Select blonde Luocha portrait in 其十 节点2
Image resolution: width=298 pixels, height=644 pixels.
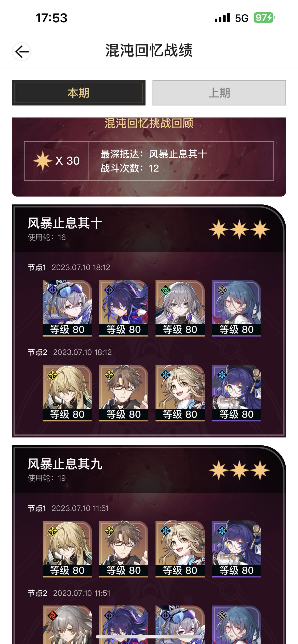(67, 393)
